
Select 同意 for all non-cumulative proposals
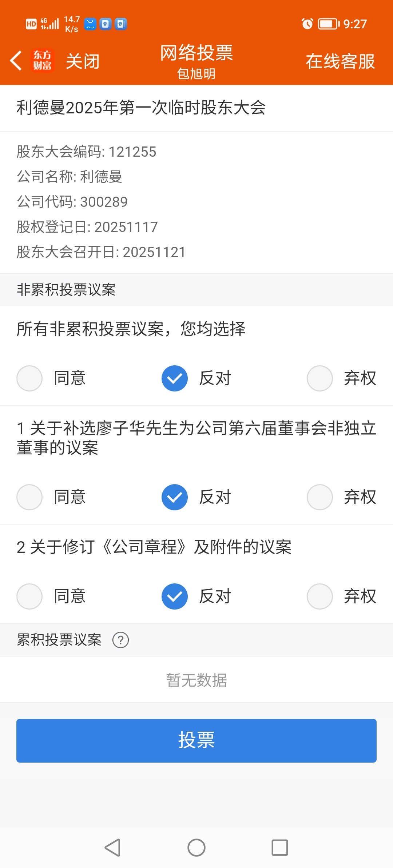coord(29,378)
